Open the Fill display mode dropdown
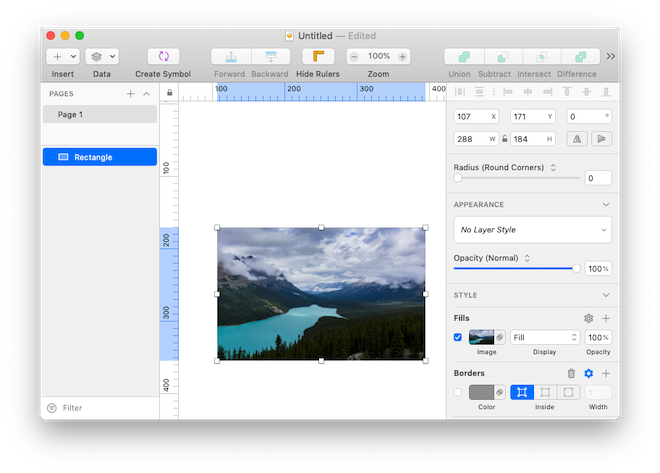Screen dimensions: 660x473 (x=545, y=338)
